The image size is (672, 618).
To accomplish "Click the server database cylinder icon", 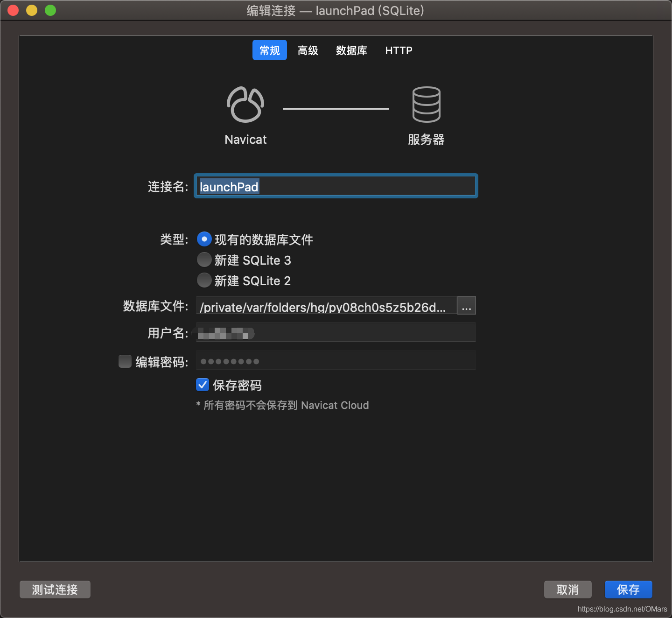I will [x=426, y=105].
